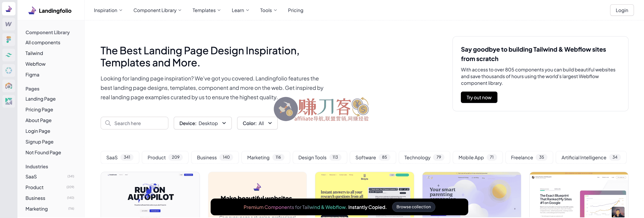Click the green envelope icon in left rail

point(9,101)
